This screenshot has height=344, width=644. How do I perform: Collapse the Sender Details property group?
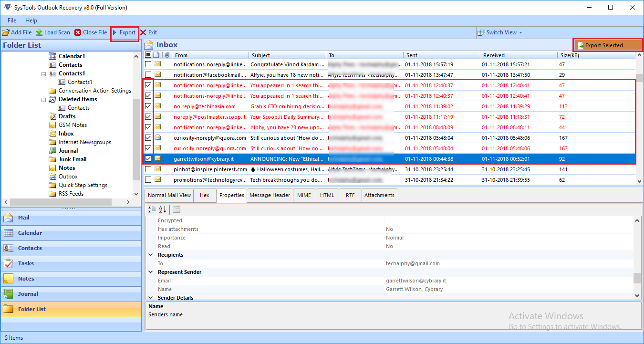pos(151,298)
